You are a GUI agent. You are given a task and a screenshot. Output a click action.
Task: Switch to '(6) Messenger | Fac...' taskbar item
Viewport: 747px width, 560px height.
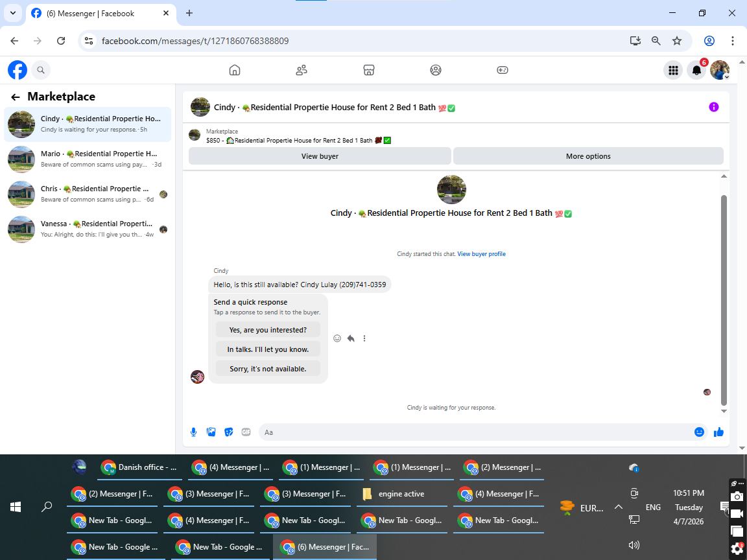tap(326, 547)
